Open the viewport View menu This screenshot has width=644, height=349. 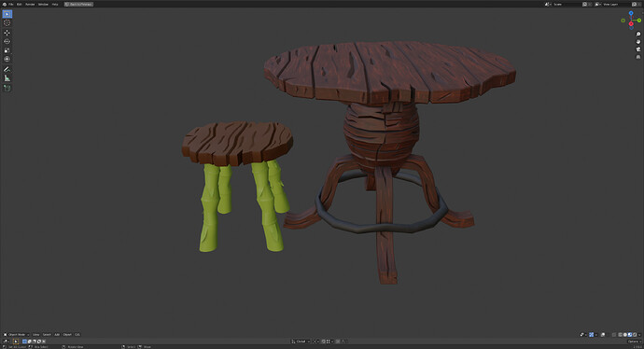(36, 335)
